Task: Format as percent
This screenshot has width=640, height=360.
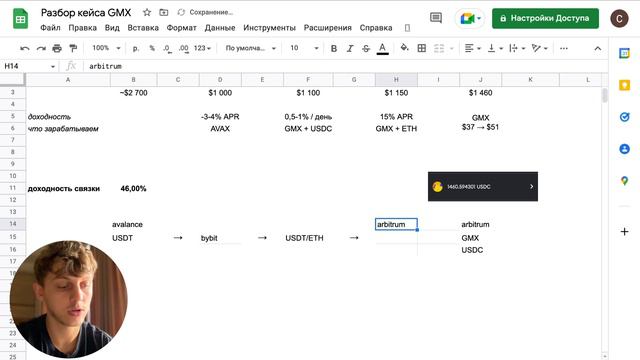Action: (152, 48)
